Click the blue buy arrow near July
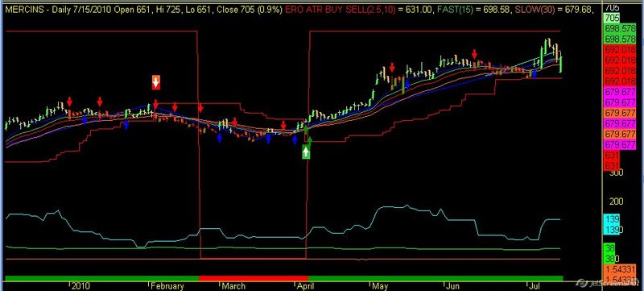Image resolution: width=644 pixels, height=291 pixels. point(534,74)
